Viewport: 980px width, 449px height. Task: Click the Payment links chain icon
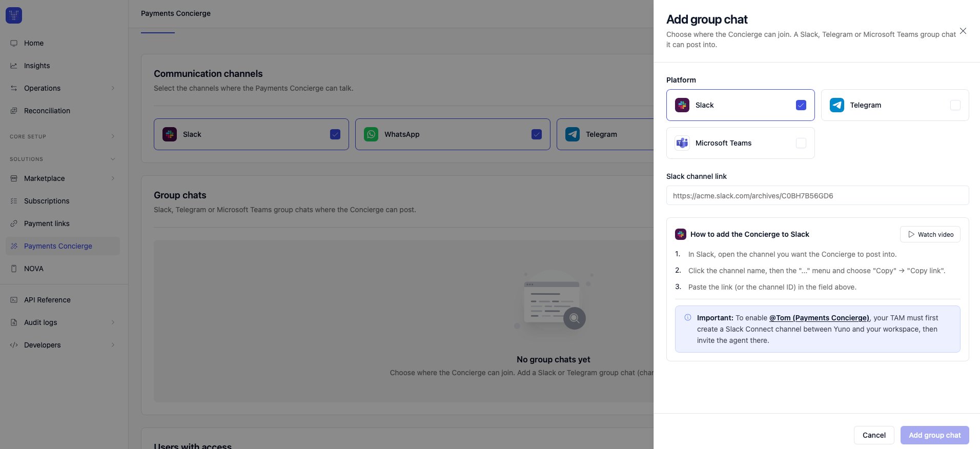14,223
